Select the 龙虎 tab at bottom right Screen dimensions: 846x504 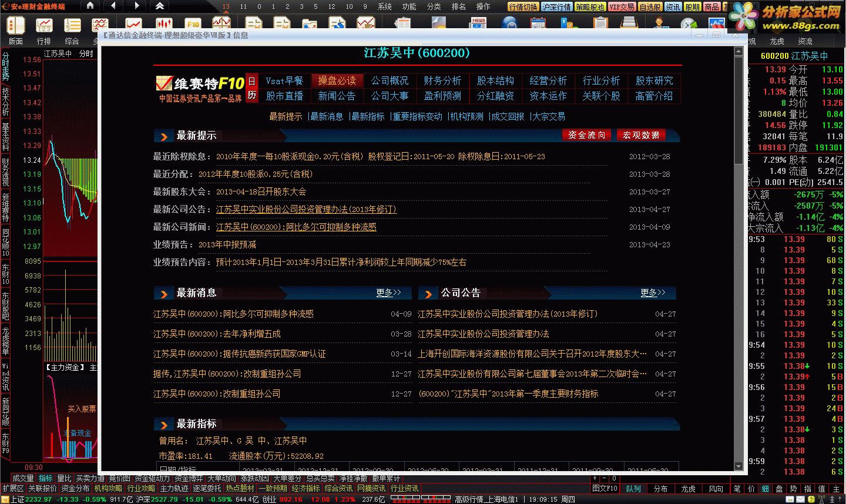[688, 489]
